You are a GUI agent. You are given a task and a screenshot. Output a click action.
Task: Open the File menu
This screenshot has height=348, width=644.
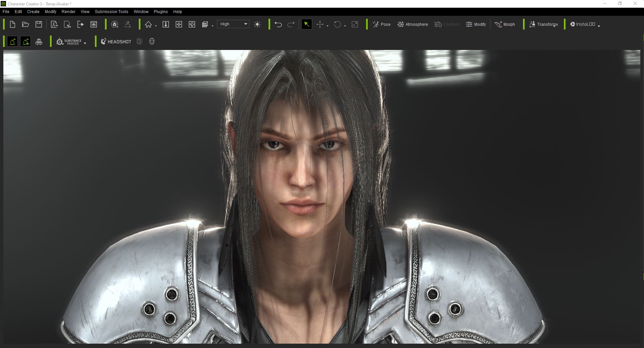pos(6,11)
